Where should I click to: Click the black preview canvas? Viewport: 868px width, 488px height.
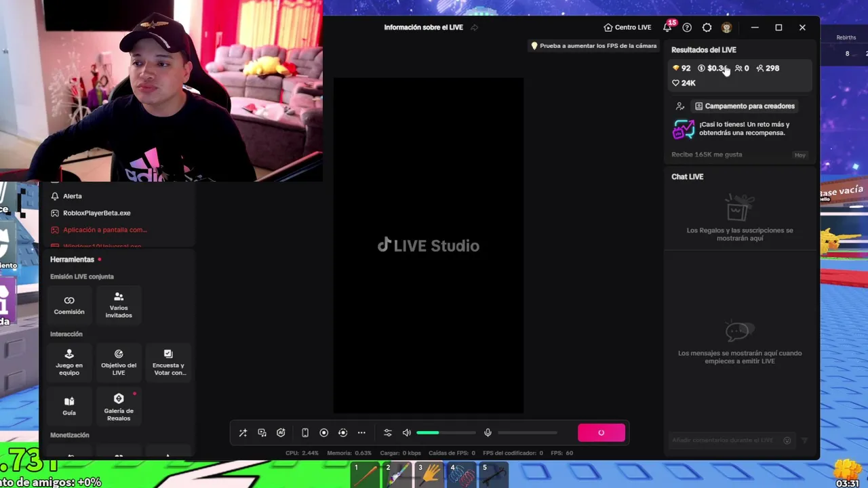[x=429, y=245]
